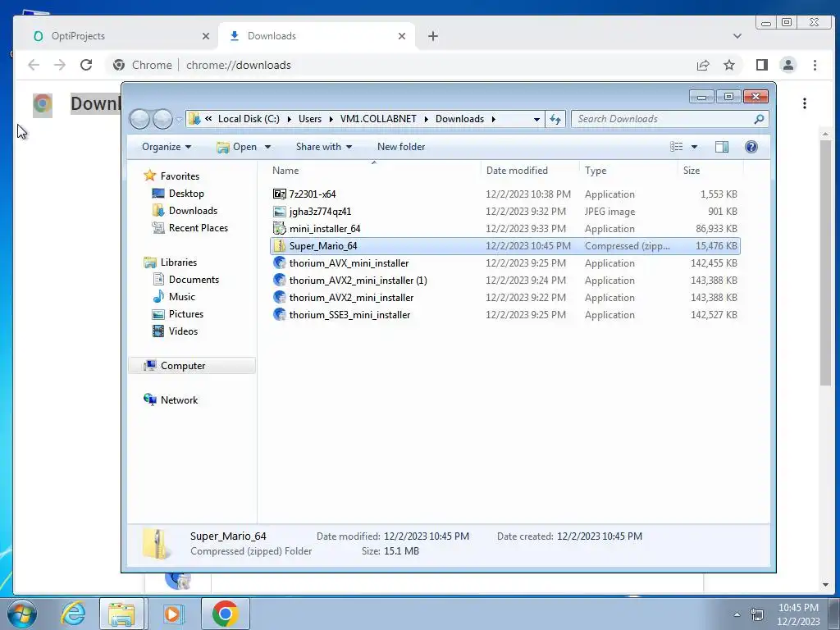Toggle the preview pane button

pos(722,147)
